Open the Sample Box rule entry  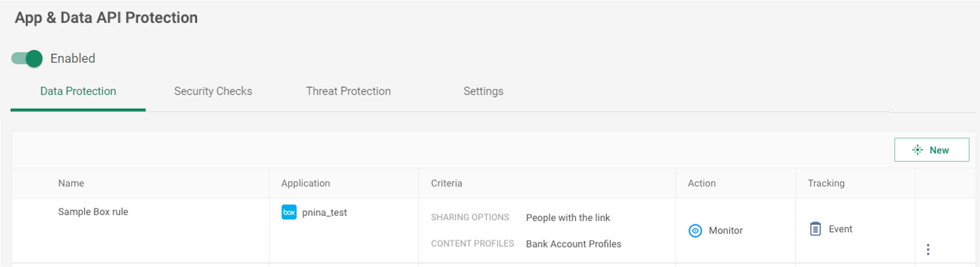[93, 212]
